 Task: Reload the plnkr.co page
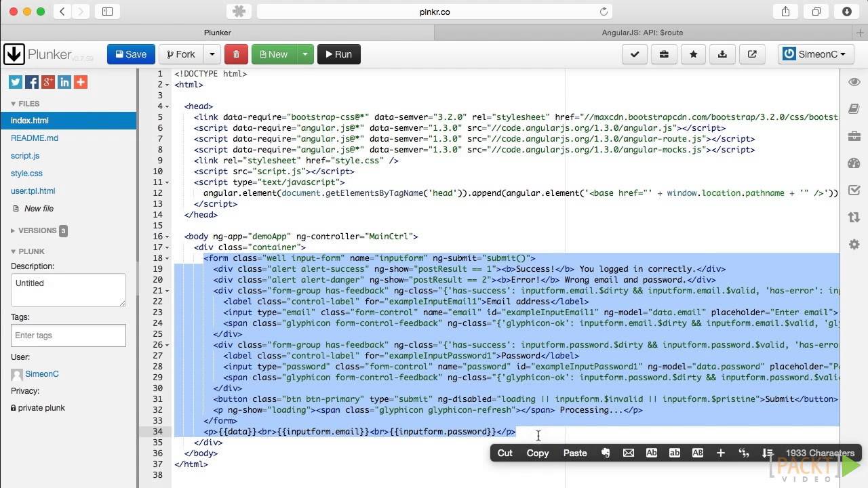pyautogui.click(x=604, y=12)
